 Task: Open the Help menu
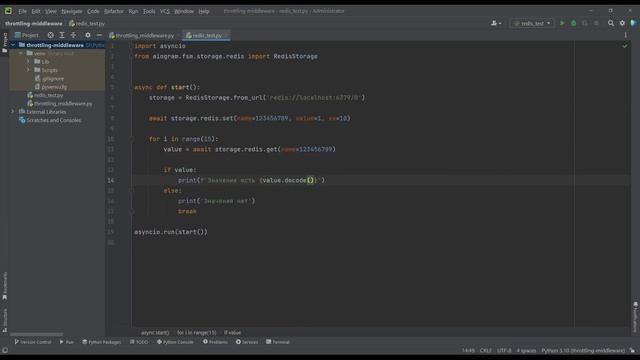[204, 11]
